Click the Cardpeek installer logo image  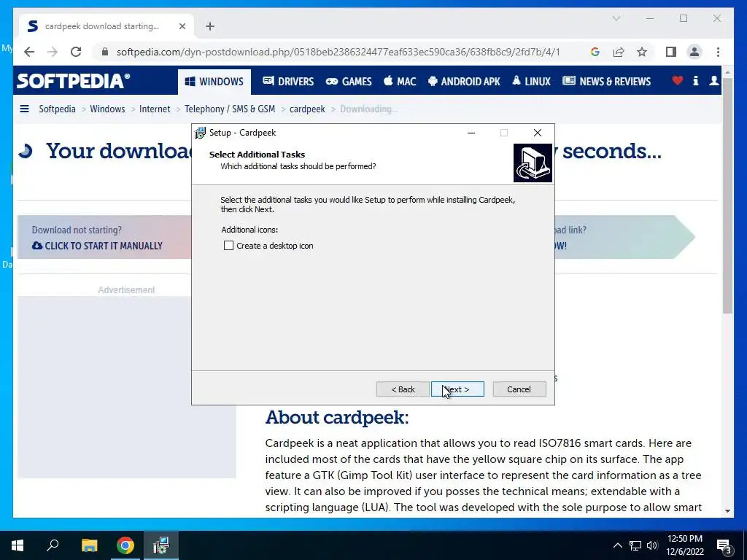(533, 163)
